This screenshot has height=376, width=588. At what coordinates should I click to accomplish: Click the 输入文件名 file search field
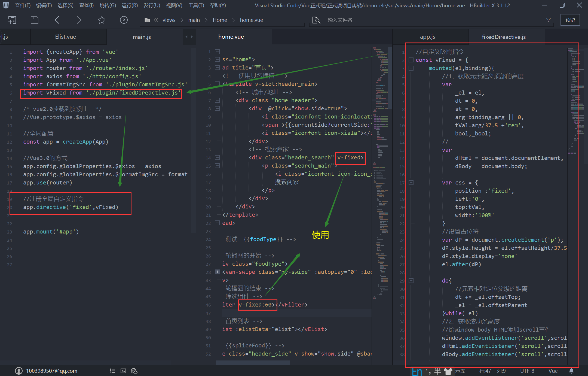tap(340, 20)
